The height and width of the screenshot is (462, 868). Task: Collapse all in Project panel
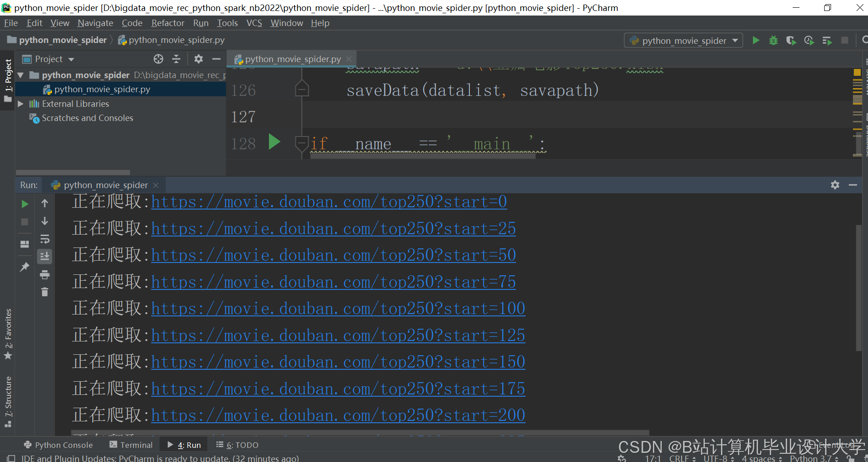176,59
